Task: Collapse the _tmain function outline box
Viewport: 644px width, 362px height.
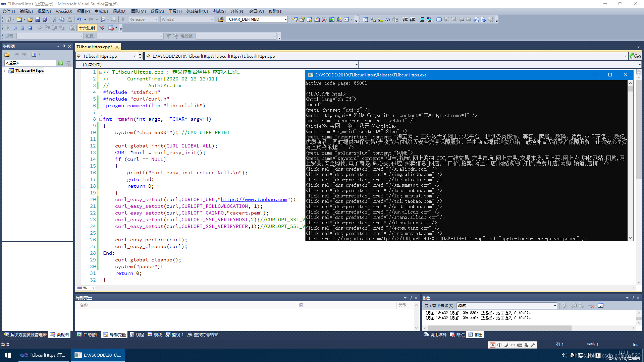Action: tap(101, 119)
